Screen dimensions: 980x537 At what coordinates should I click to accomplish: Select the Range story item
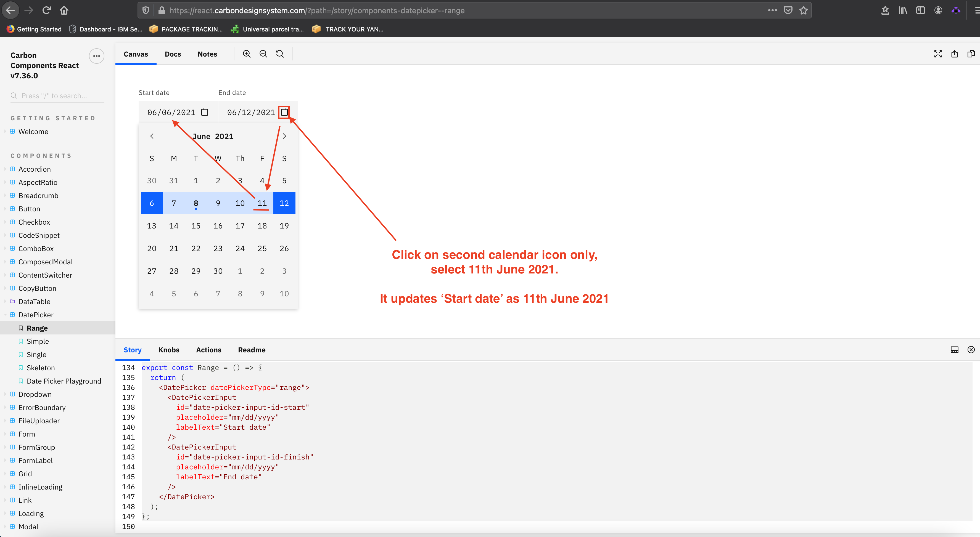pos(37,328)
